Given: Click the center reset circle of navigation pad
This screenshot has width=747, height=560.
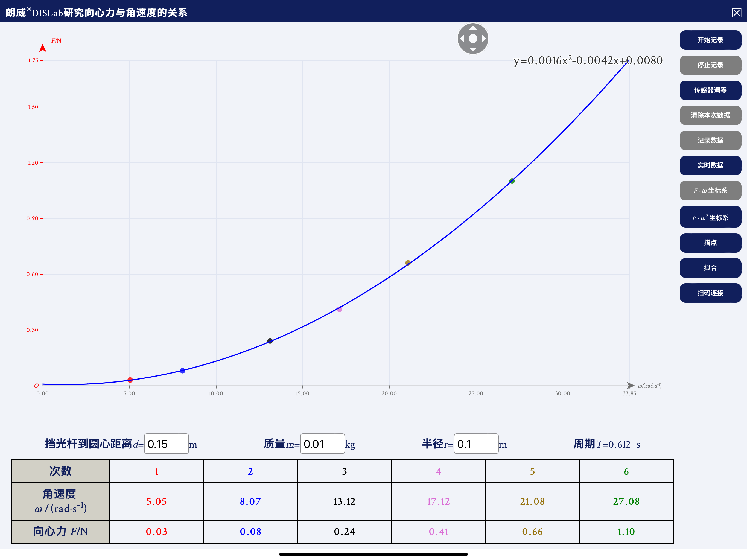Looking at the screenshot, I should click(x=473, y=39).
